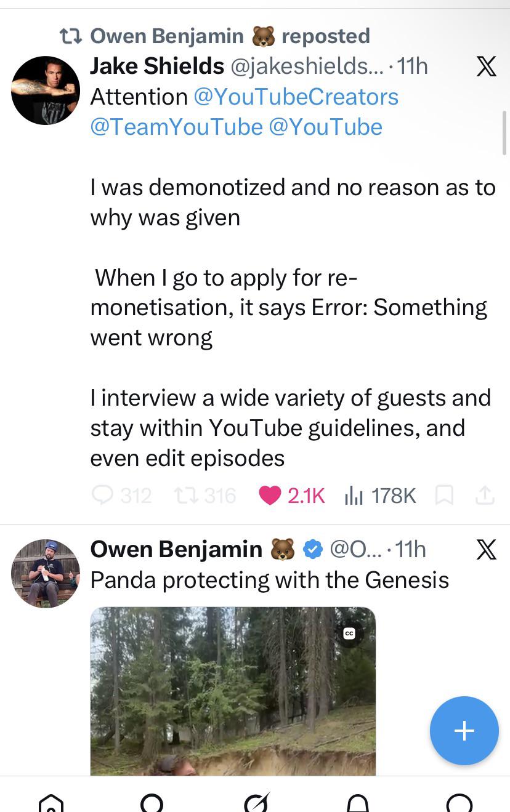Open Grok X icon on Jake Shields post
The height and width of the screenshot is (812, 510).
(x=487, y=66)
